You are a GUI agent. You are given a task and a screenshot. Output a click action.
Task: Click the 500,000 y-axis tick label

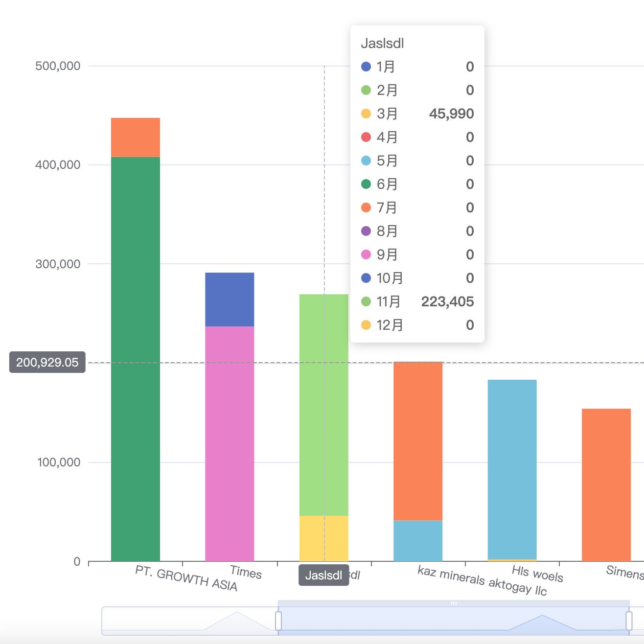point(58,66)
